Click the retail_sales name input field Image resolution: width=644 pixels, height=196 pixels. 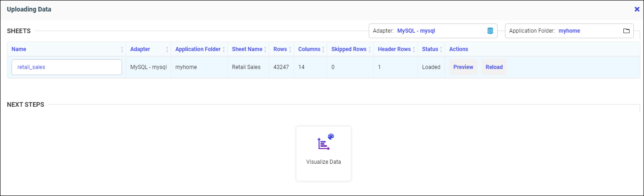click(67, 67)
